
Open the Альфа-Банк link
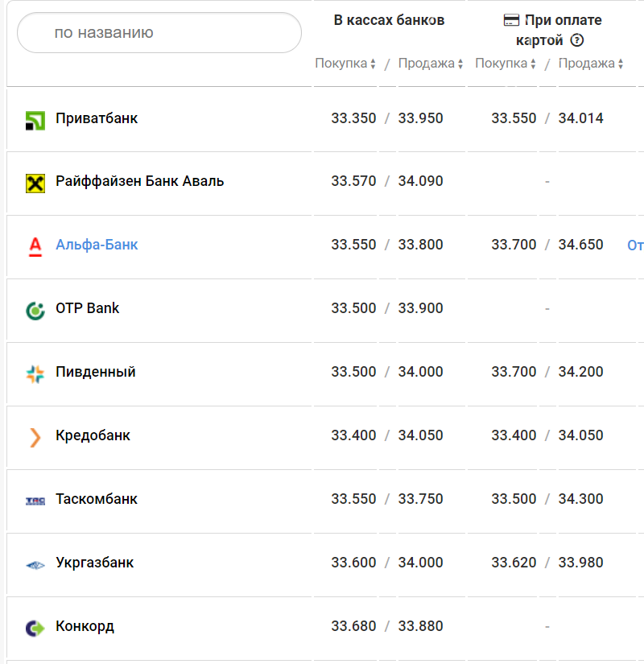(97, 245)
